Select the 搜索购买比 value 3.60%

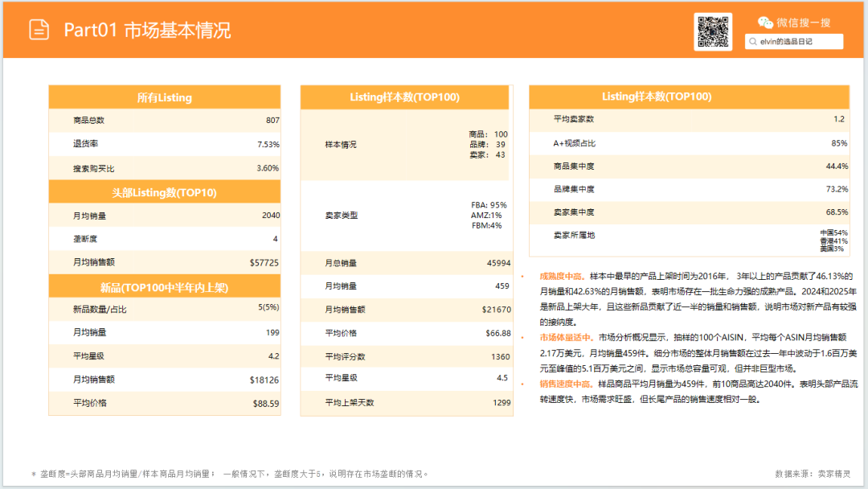click(x=268, y=168)
